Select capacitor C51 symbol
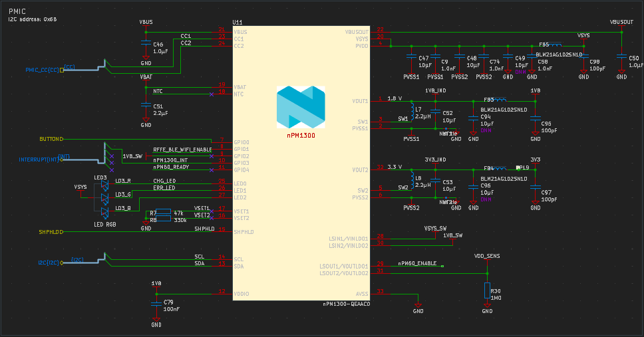This screenshot has width=644, height=337. click(146, 104)
